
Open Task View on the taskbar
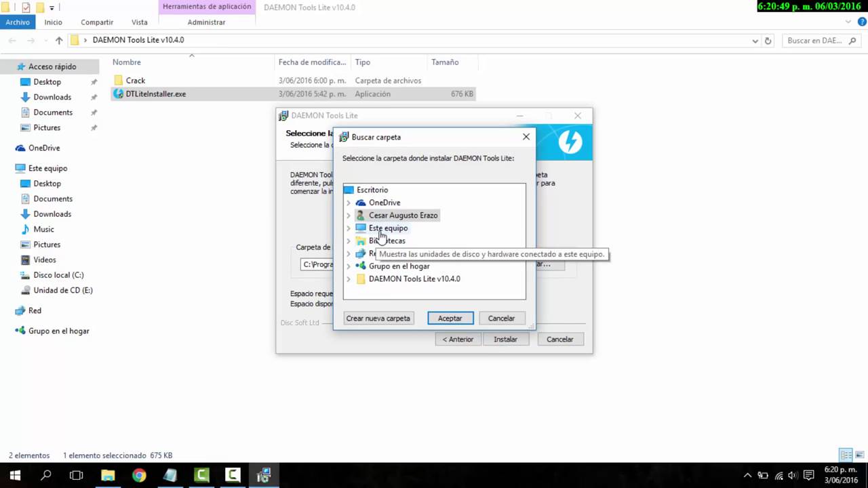(x=77, y=475)
